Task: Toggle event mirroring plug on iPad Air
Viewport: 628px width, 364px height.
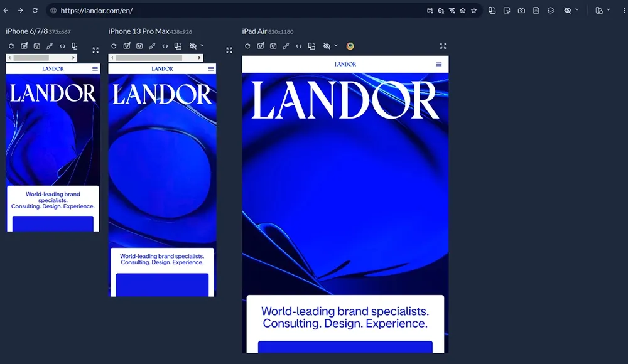Action: coord(286,46)
